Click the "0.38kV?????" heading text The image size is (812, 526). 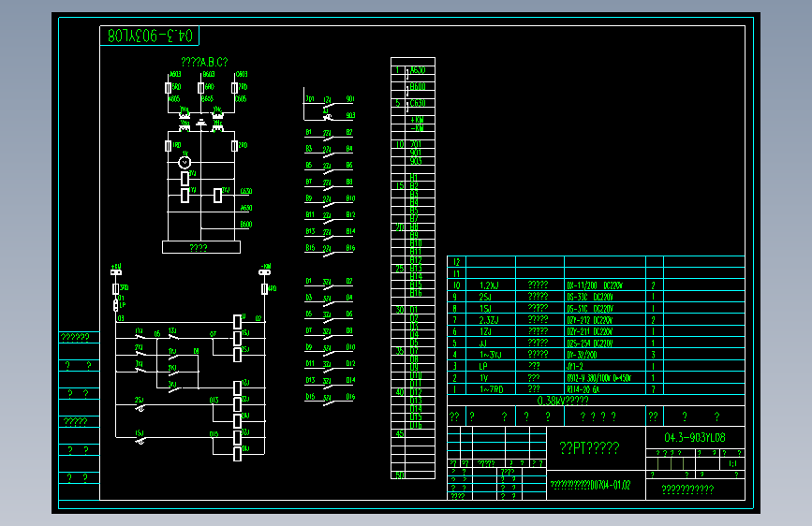click(562, 401)
